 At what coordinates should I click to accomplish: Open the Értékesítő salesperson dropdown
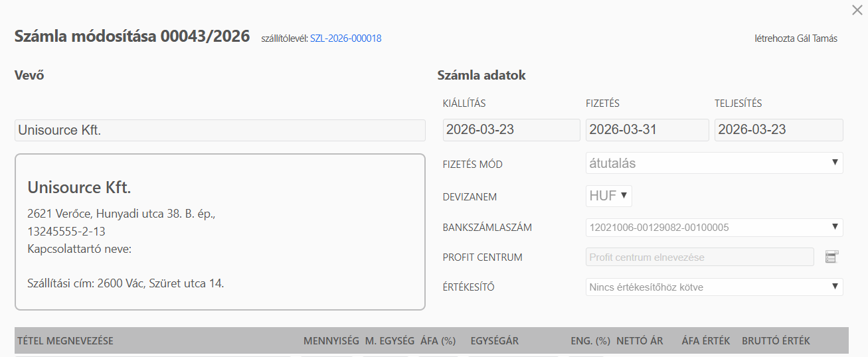coord(714,287)
